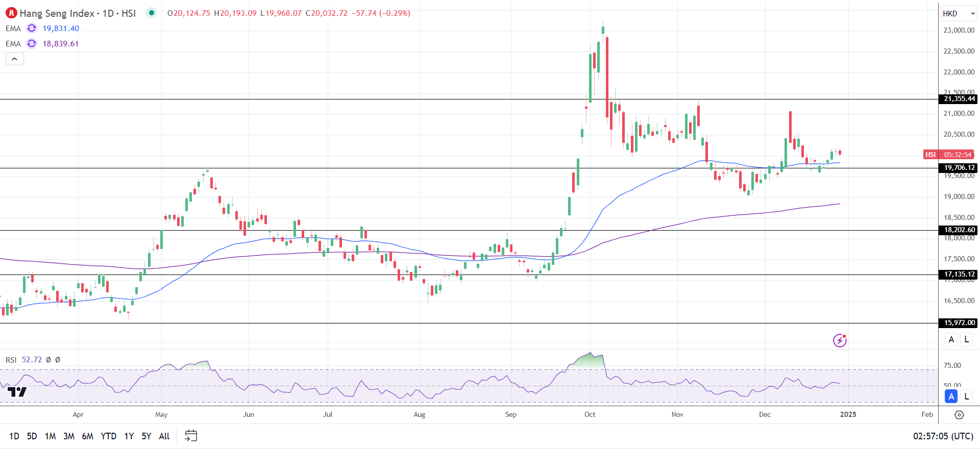Screen dimensions: 980x449
Task: Click the 18,202.60 horizontal line price label
Action: pos(958,230)
